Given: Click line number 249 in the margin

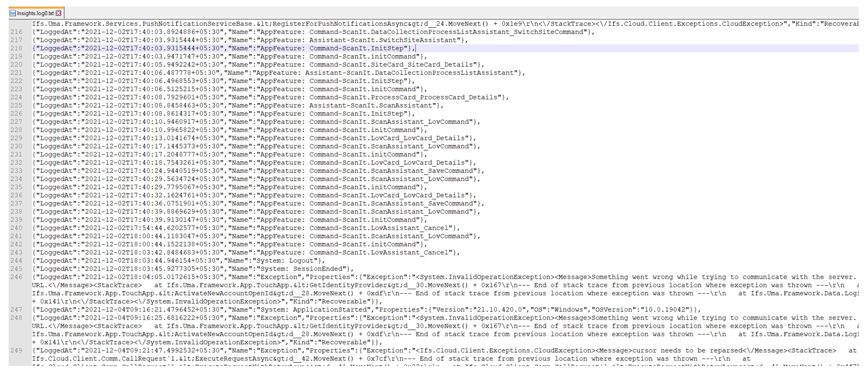Looking at the screenshot, I should tap(16, 350).
